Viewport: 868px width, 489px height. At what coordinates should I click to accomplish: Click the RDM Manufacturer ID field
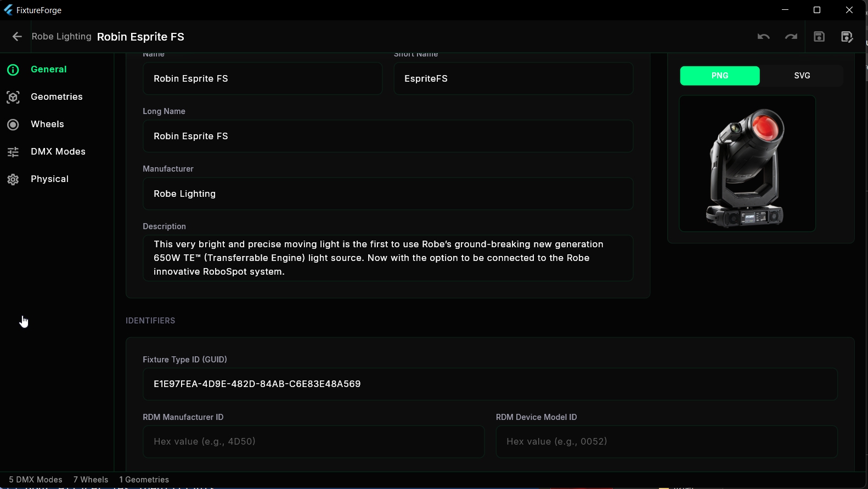point(313,442)
